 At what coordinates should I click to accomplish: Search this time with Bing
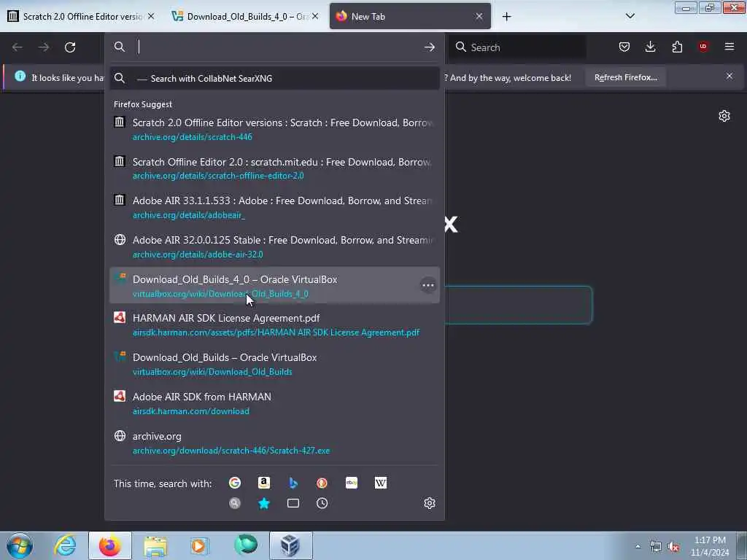(x=293, y=483)
